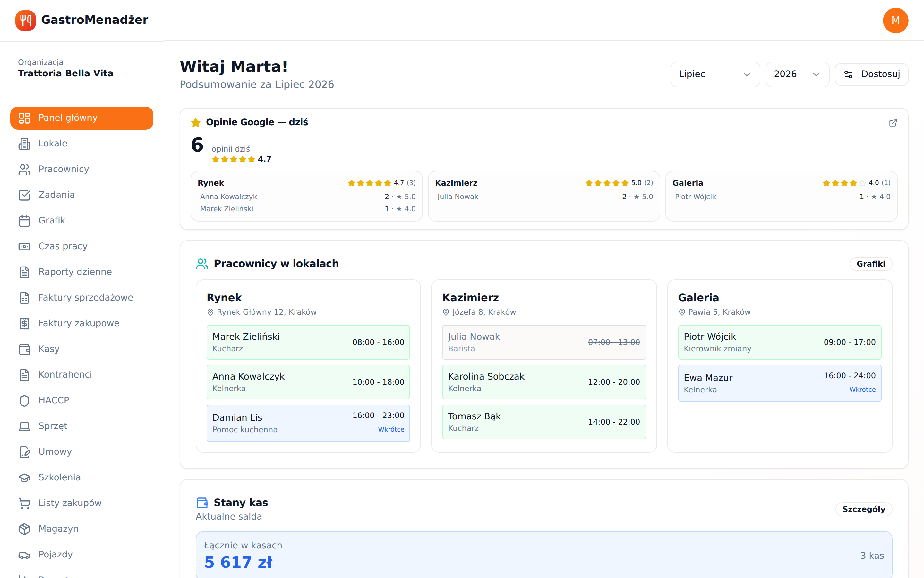Screen dimensions: 924x578
Task: Select Tomasz Bąk's 14:00 - 22:00 shift
Action: pyautogui.click(x=544, y=422)
